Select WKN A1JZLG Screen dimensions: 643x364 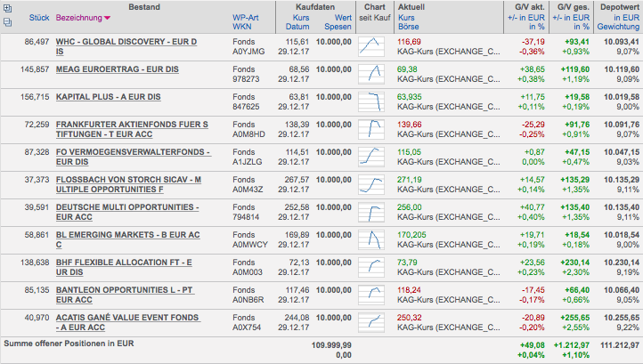point(248,162)
